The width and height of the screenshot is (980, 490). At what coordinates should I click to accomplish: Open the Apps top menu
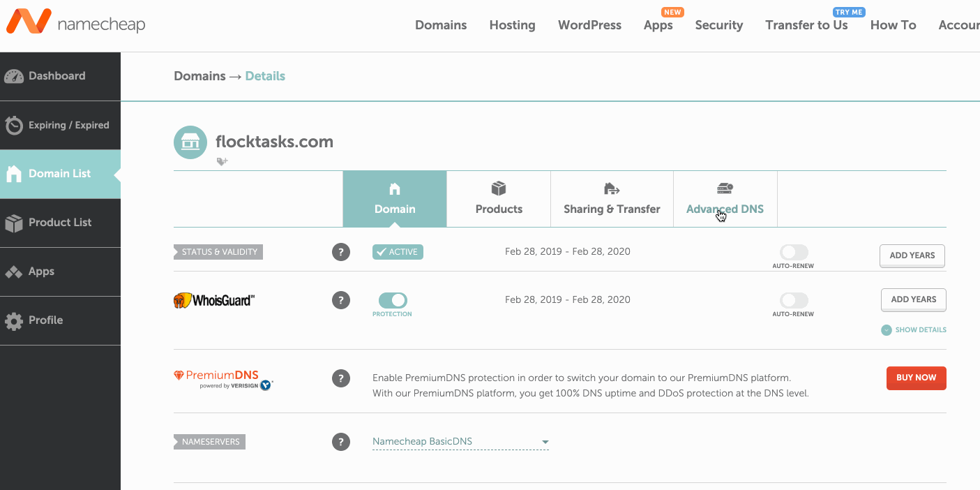coord(658,25)
